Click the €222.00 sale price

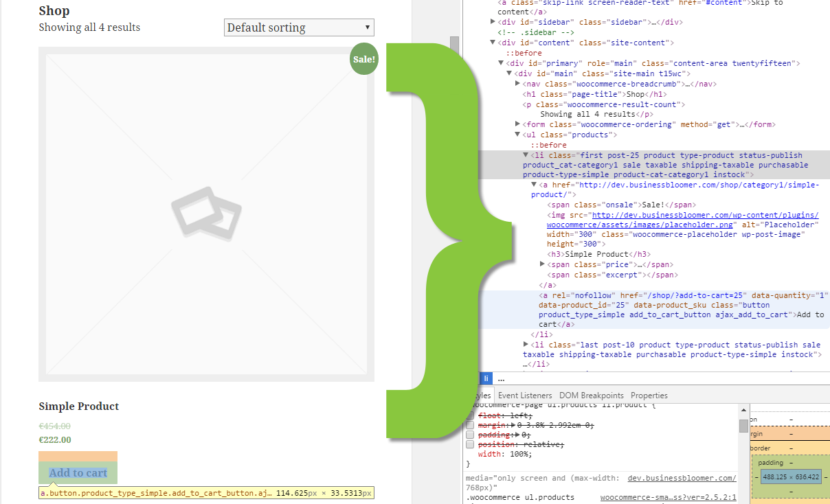click(55, 440)
